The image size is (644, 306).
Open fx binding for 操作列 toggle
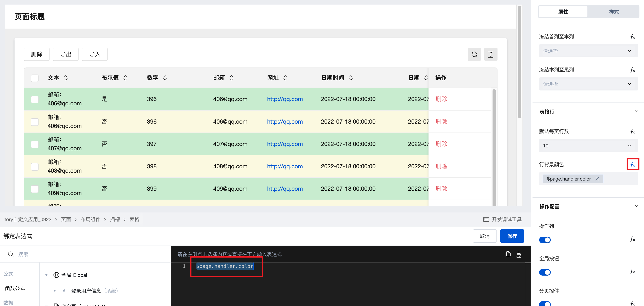(x=632, y=239)
